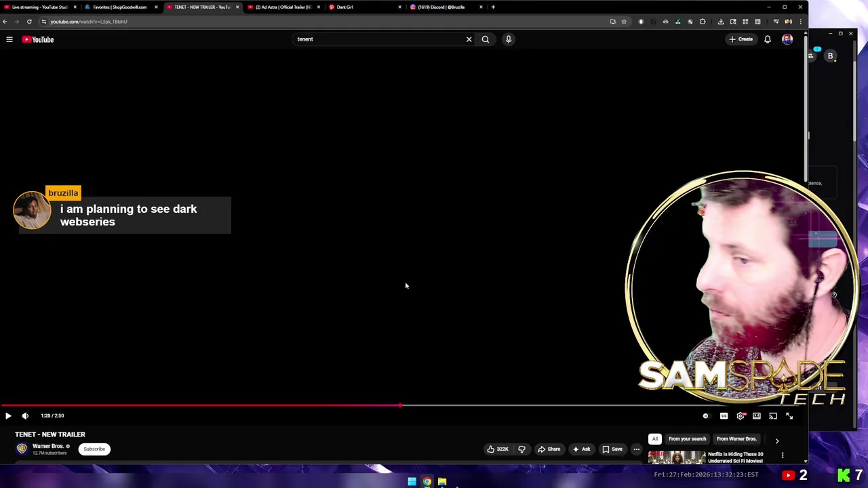
Task: Enter fullscreen on the video player
Action: click(x=789, y=416)
